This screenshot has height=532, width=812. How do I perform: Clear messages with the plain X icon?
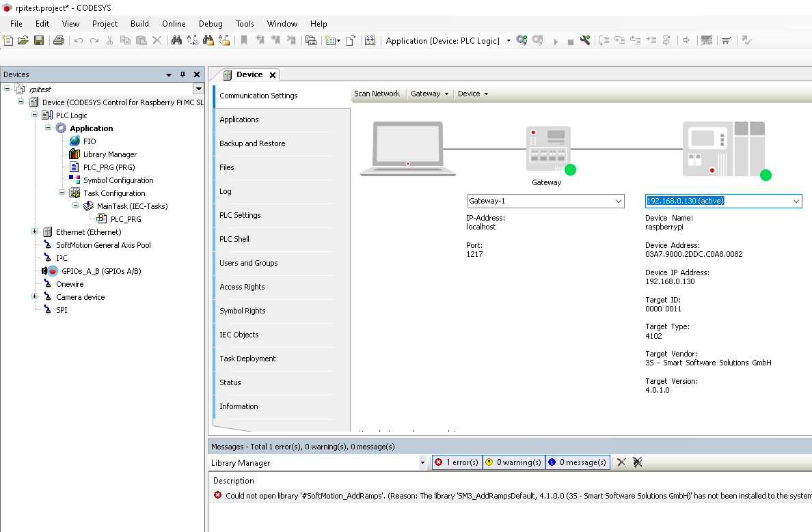[621, 462]
